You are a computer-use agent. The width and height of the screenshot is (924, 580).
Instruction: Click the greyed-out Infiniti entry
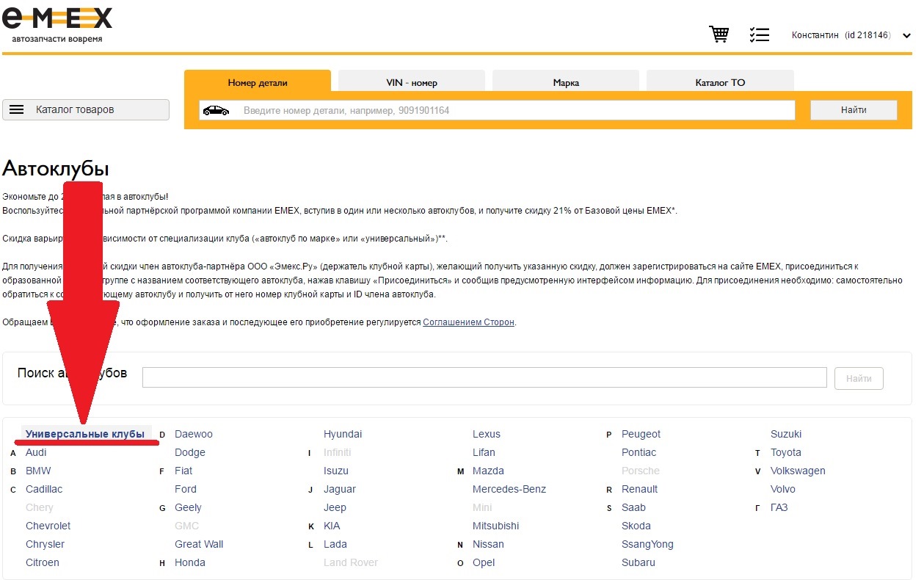click(x=338, y=452)
